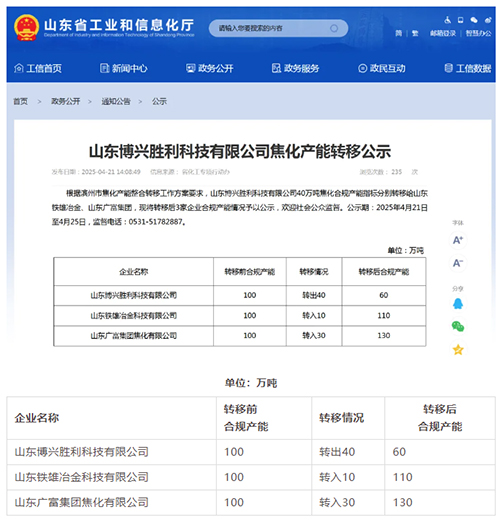The image size is (500, 525).
Task: Click 企业名称 header in upper table
Action: tap(134, 272)
